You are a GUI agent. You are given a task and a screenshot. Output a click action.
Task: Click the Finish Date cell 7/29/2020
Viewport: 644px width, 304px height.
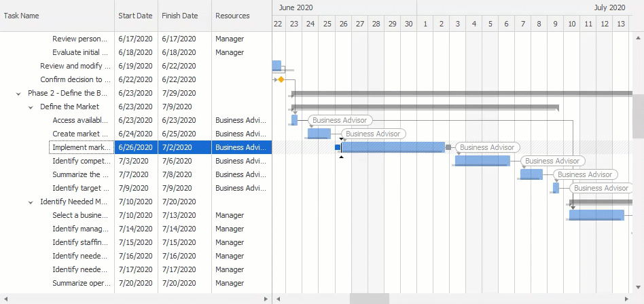click(x=185, y=93)
